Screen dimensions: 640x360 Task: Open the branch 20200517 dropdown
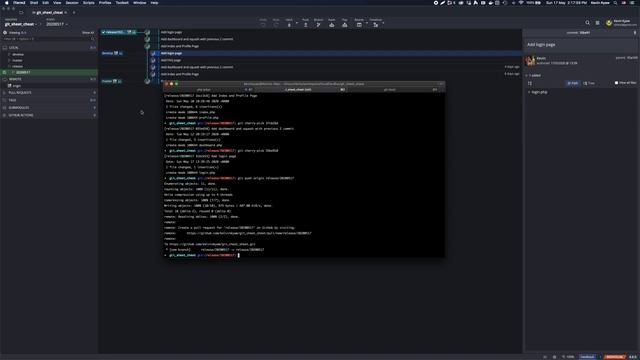pyautogui.click(x=57, y=24)
